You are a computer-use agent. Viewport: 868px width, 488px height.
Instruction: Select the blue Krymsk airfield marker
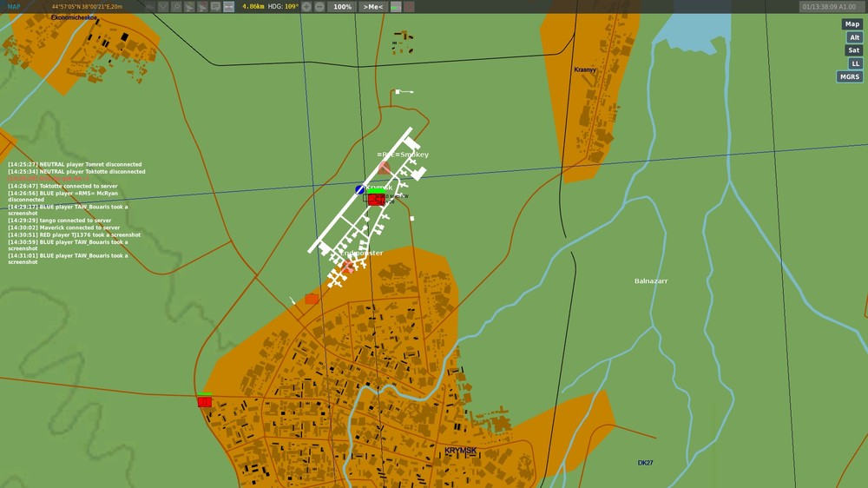pos(360,190)
